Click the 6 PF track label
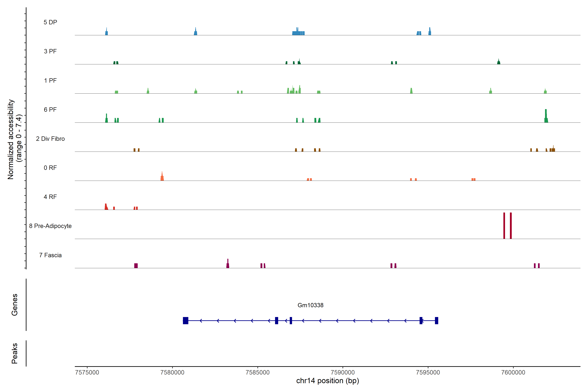The image size is (588, 392). coord(50,109)
